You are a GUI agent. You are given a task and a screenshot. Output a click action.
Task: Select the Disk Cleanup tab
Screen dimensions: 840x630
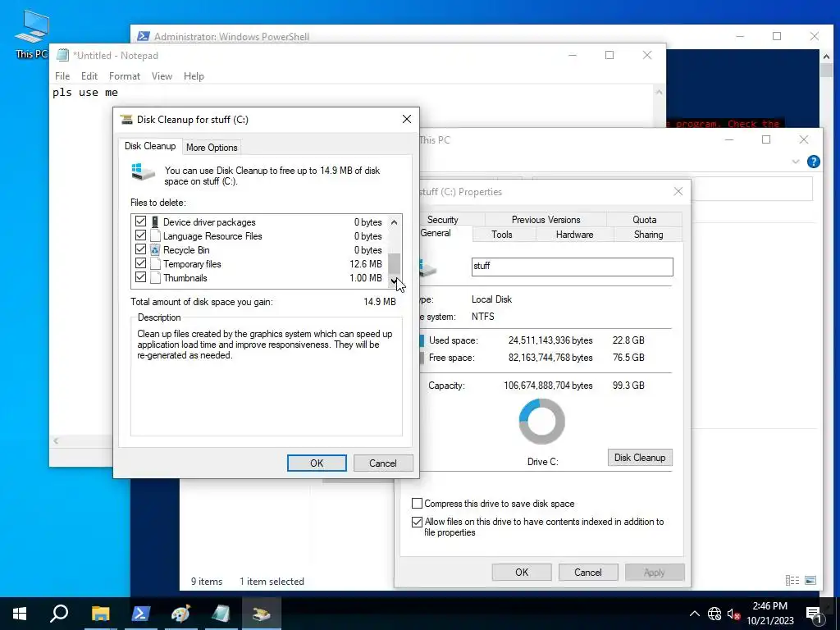[150, 146]
